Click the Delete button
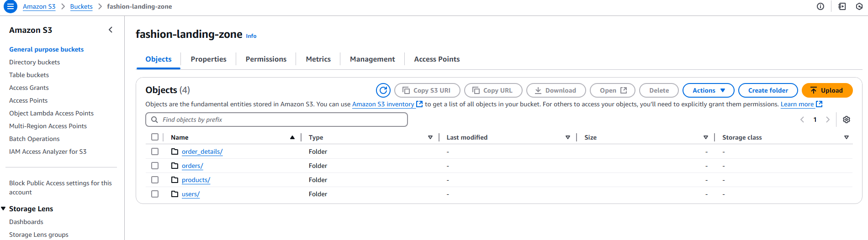 pos(659,90)
